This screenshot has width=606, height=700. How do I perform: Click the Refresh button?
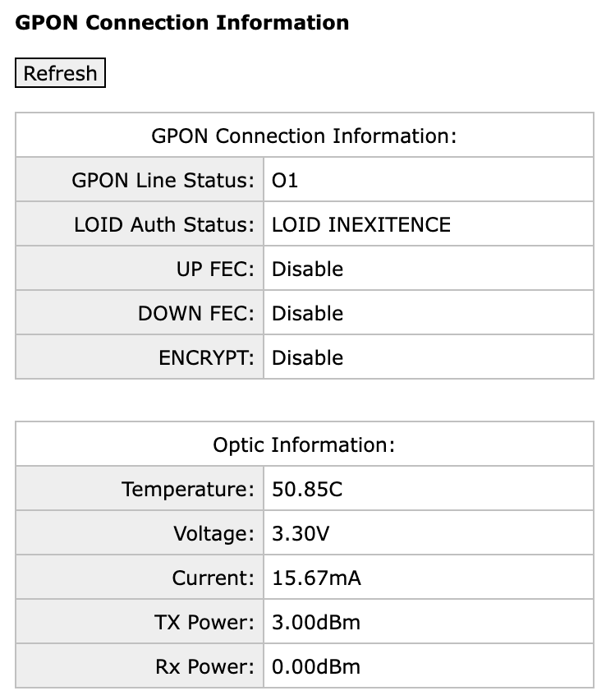tap(60, 73)
